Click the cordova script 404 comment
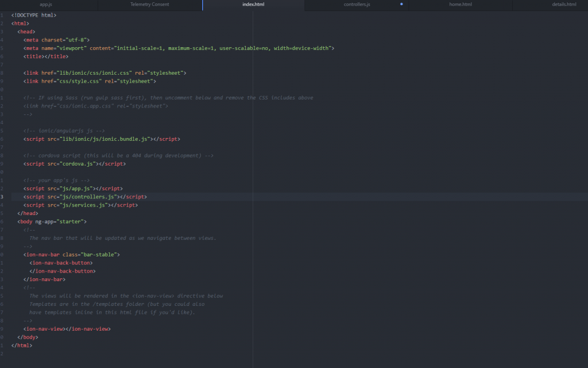This screenshot has height=368, width=588. tap(118, 155)
